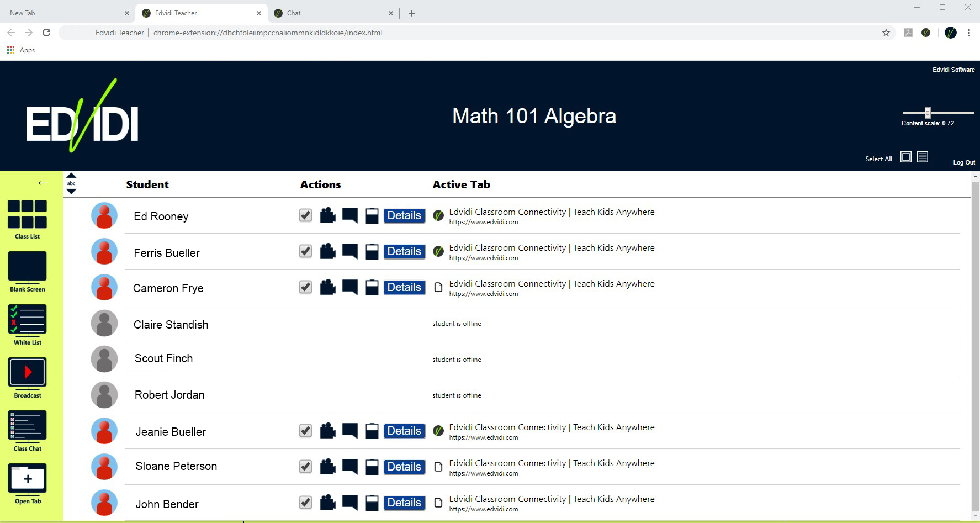980x523 pixels.
Task: Uncheck the checkbox for Jeanie Bueller
Action: pyautogui.click(x=305, y=431)
